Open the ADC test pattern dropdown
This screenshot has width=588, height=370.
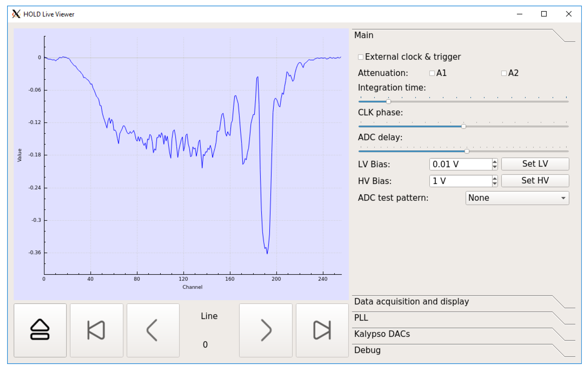517,198
